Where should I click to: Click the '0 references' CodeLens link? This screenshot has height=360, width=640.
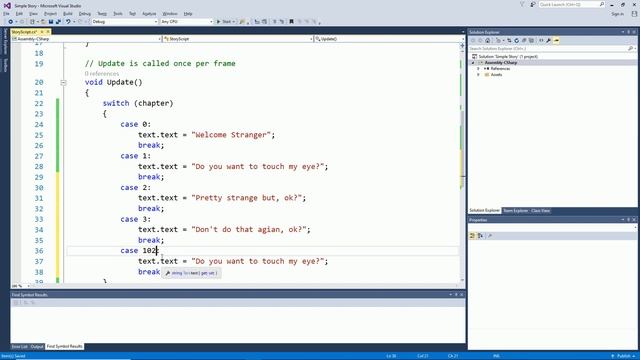(x=102, y=73)
